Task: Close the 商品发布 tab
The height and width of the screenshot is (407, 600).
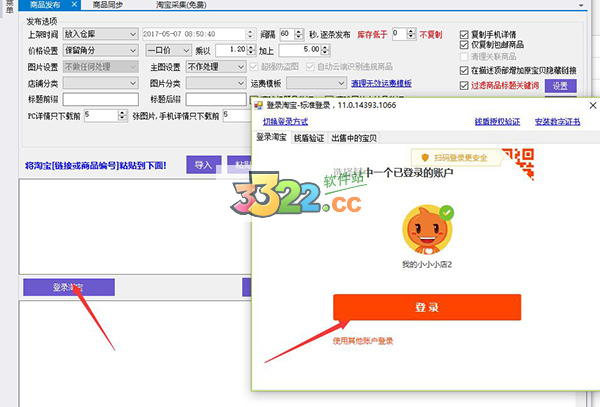Action: (74, 5)
